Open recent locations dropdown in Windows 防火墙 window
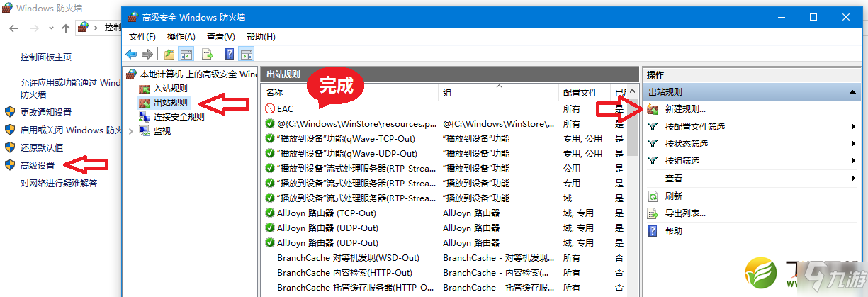Viewport: 868px width, 297px height. (x=52, y=28)
